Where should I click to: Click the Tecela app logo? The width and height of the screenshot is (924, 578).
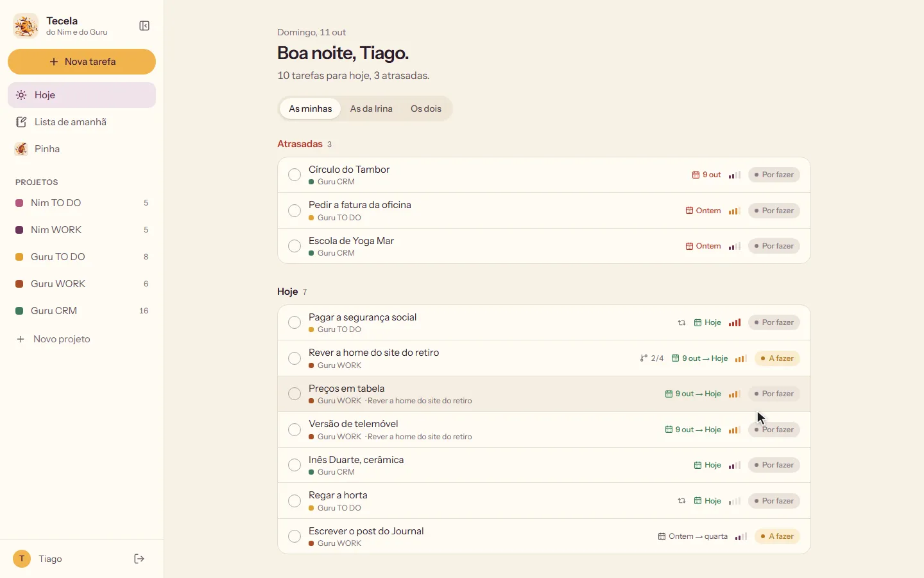tap(26, 26)
